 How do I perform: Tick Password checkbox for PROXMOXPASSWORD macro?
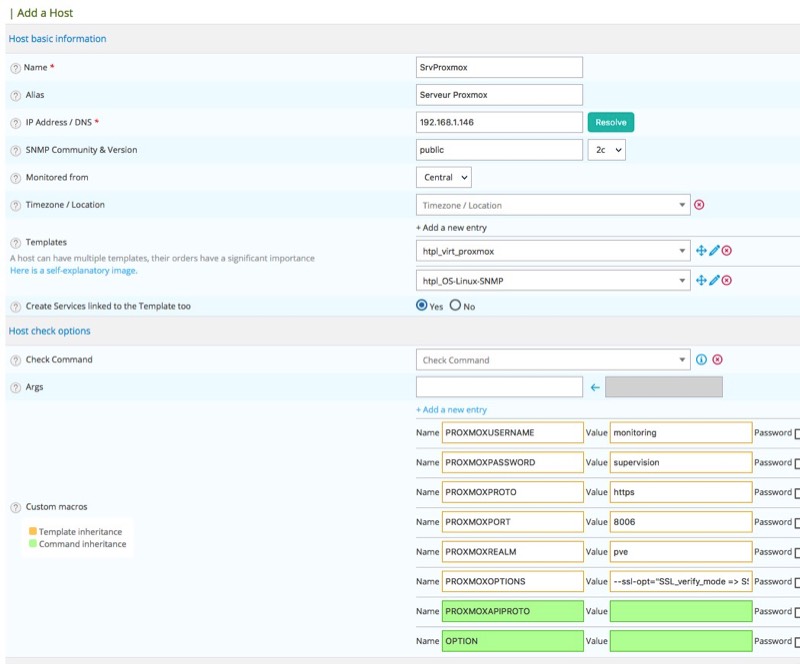pyautogui.click(x=796, y=464)
